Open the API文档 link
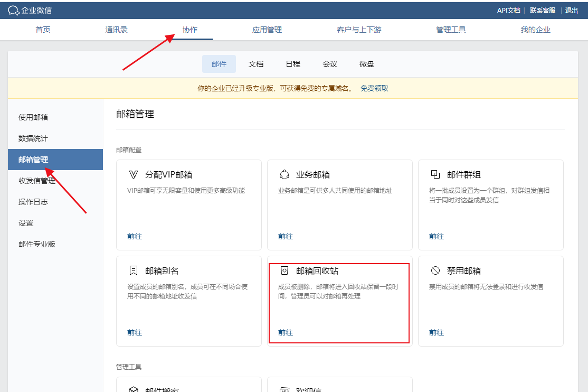 (508, 10)
